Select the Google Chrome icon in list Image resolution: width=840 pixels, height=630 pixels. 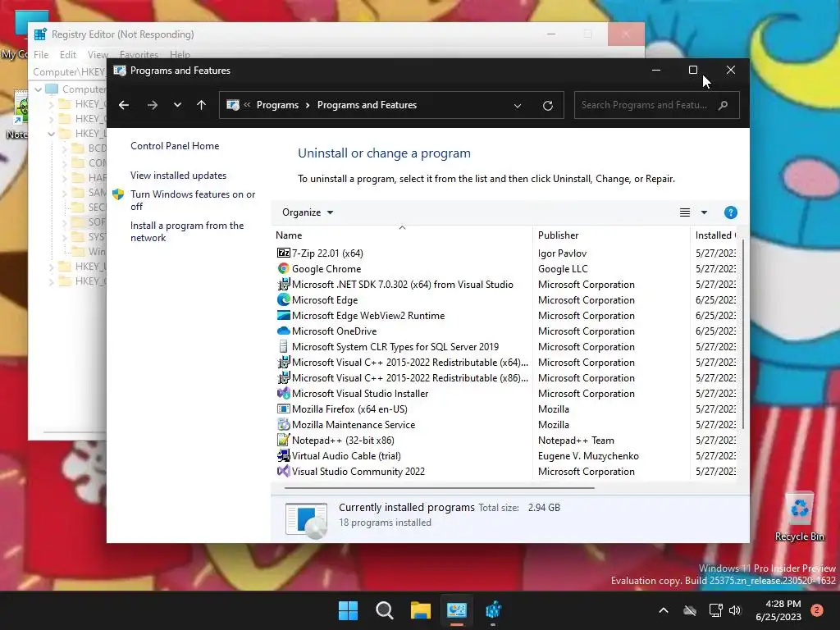[283, 268]
